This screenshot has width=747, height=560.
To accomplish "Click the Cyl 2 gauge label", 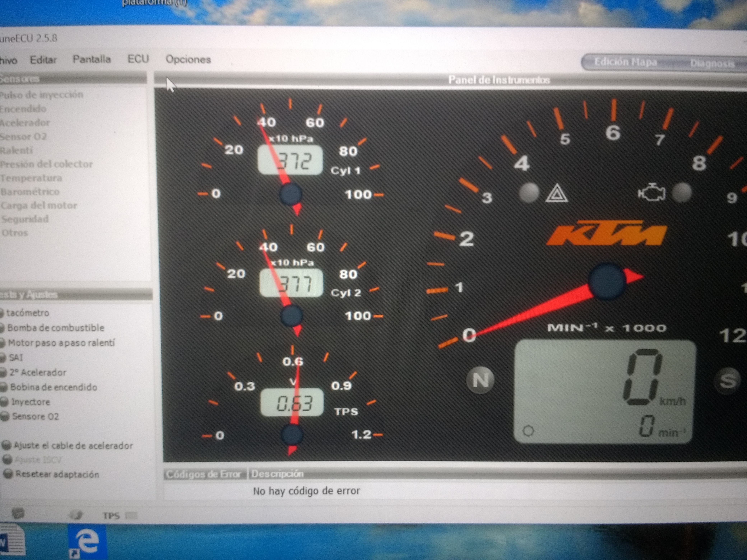I will point(346,293).
